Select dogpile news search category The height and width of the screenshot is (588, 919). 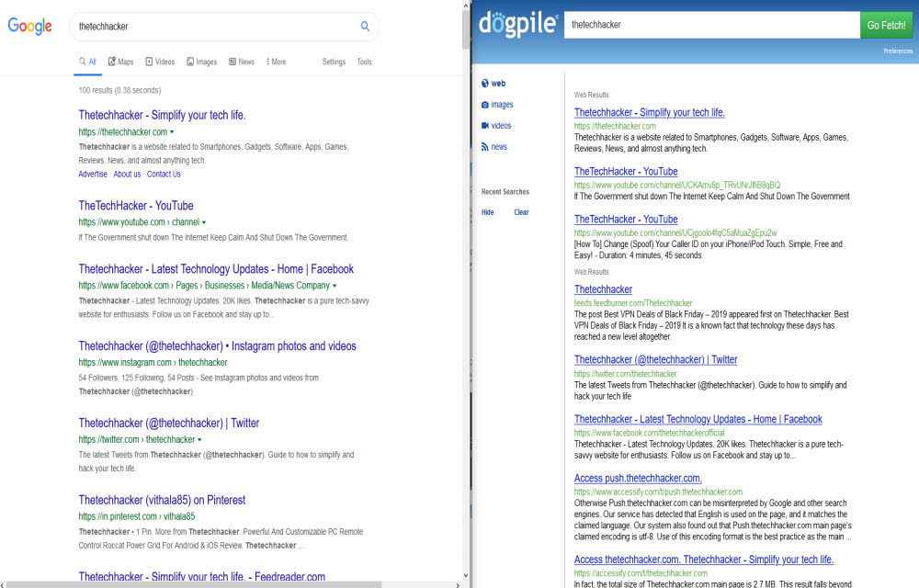pyautogui.click(x=494, y=146)
